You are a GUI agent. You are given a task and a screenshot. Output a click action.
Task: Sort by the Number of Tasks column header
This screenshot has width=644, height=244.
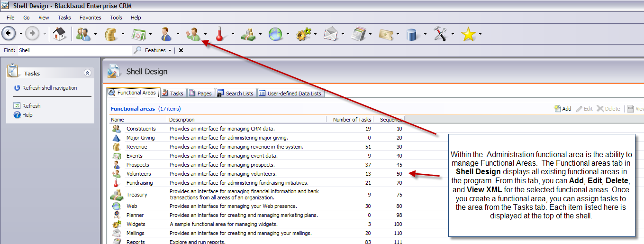click(352, 120)
